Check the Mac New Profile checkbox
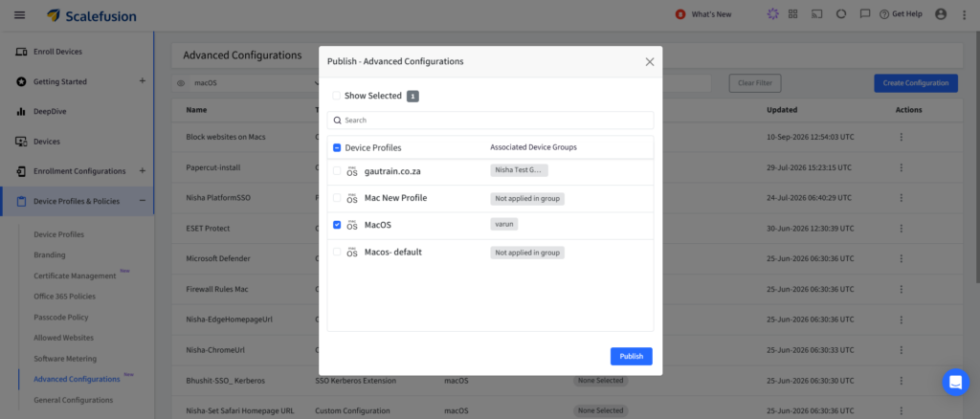Screen dimensions: 980x419 coord(337,197)
